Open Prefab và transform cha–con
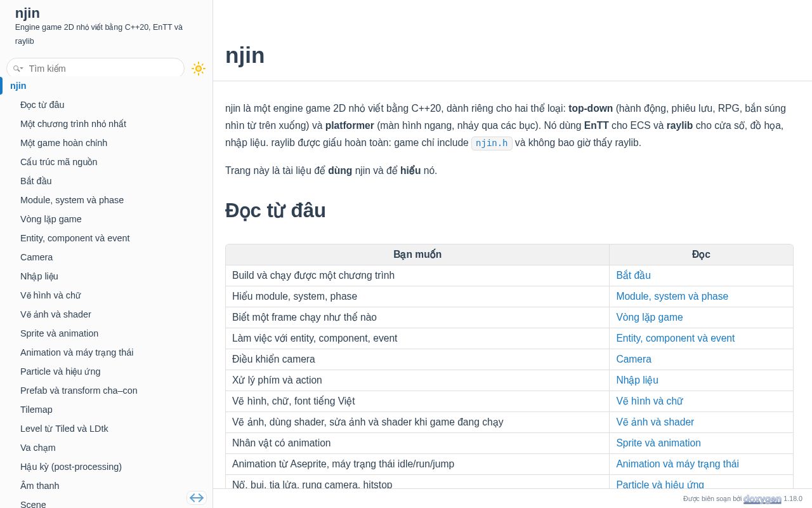This screenshot has height=508, width=812. tap(79, 391)
